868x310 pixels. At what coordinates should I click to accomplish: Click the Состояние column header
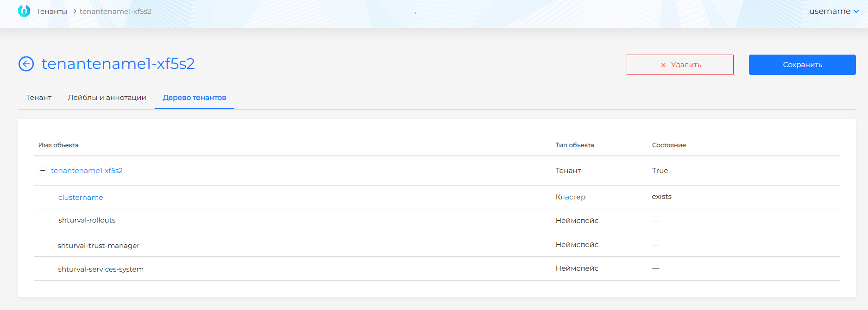click(668, 145)
